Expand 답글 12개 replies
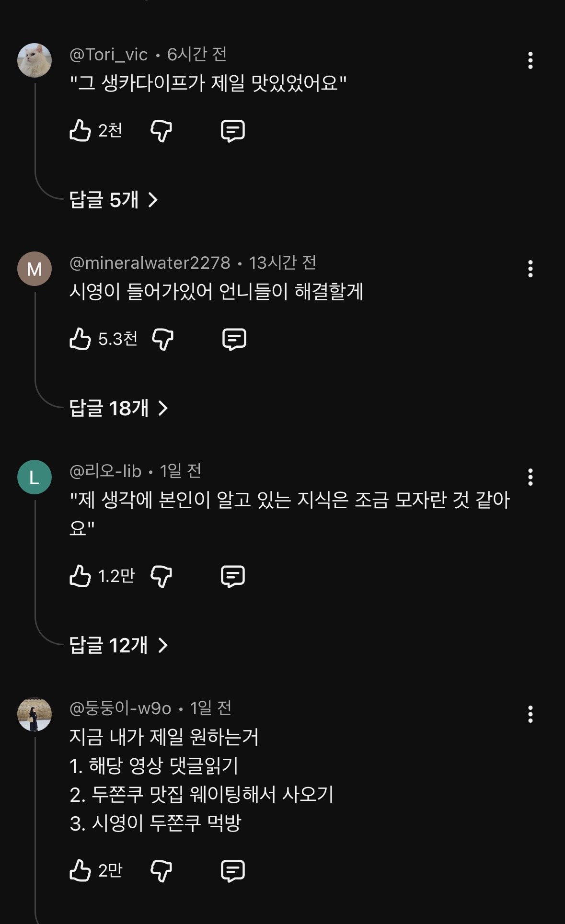Screen dimensions: 565x924 coord(118,645)
